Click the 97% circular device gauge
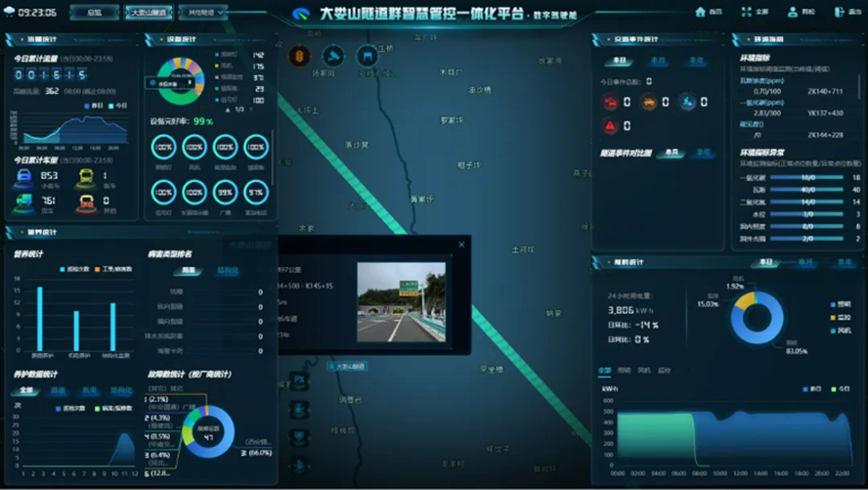The height and width of the screenshot is (490, 868). (x=256, y=192)
